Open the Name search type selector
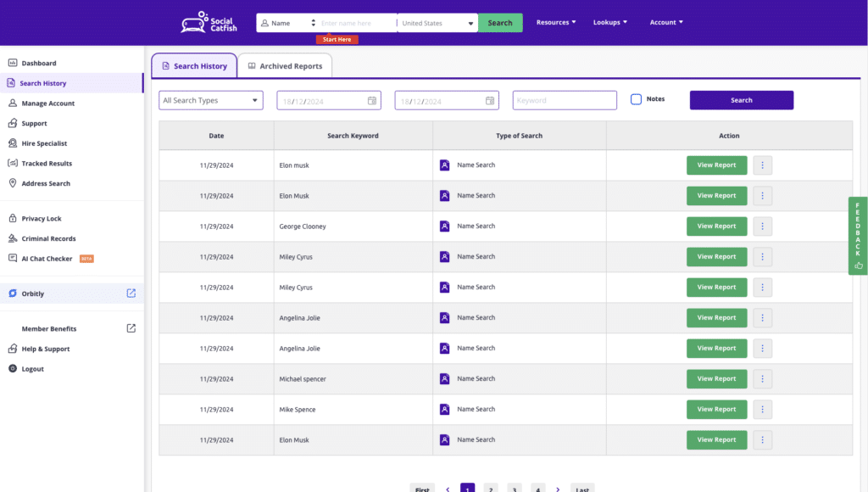This screenshot has width=868, height=492. point(288,23)
